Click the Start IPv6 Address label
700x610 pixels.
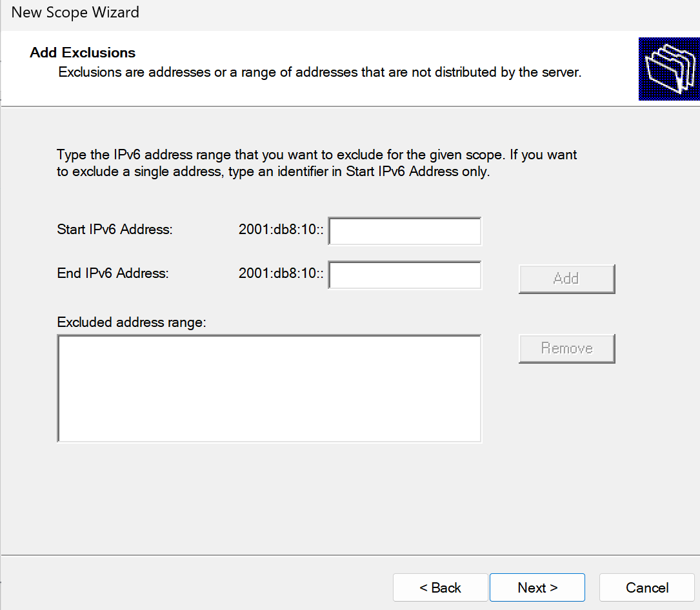tap(115, 230)
